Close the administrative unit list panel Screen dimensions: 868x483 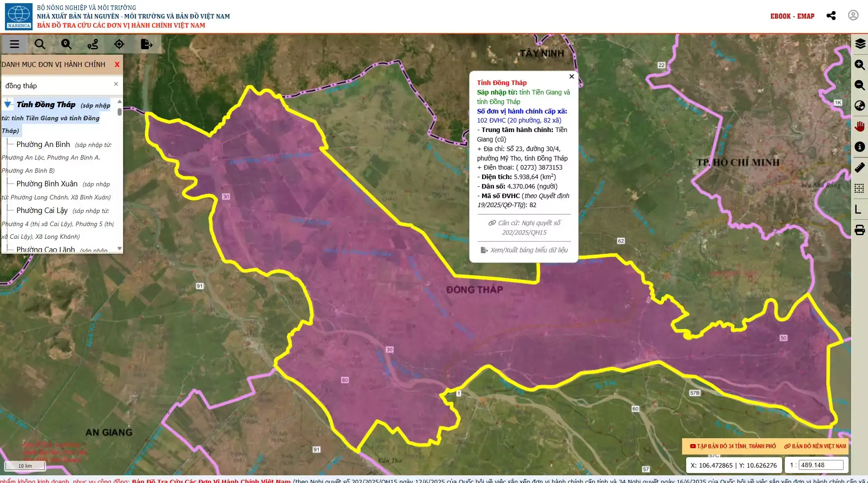tap(117, 65)
